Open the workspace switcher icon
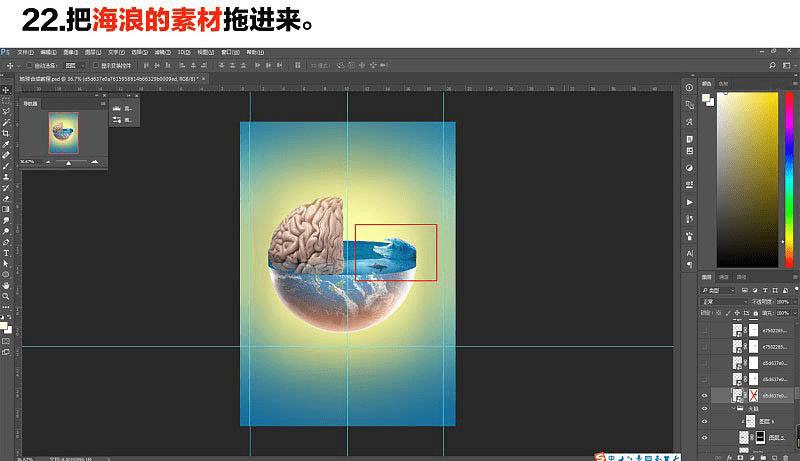This screenshot has width=800, height=461. (x=787, y=65)
